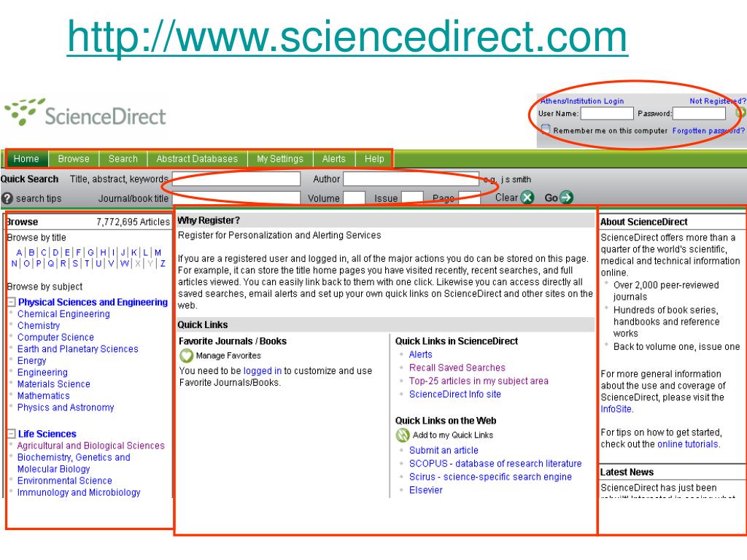Click the Page field
747x560 pixels.
click(x=469, y=198)
